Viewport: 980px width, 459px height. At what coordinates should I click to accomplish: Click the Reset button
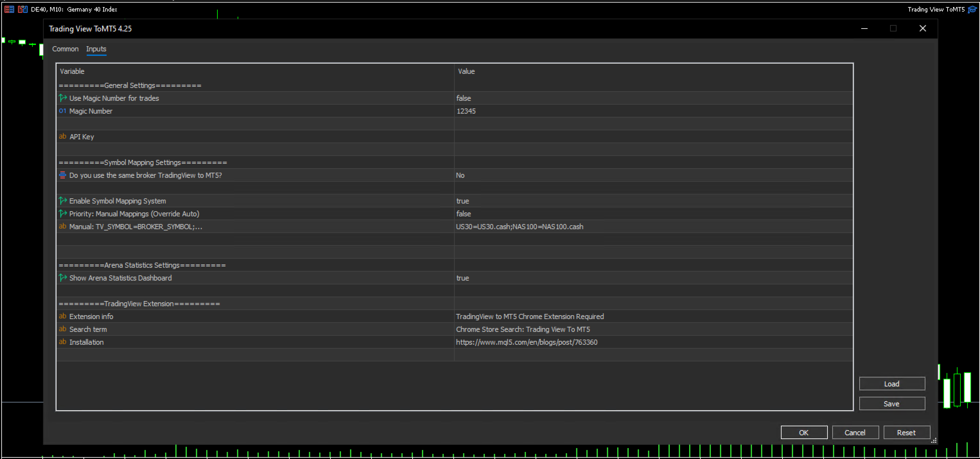(906, 433)
